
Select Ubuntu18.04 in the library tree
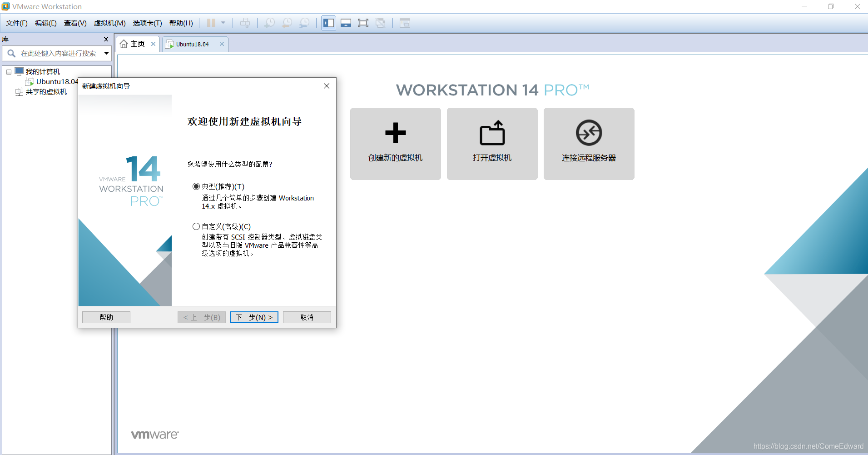(57, 82)
